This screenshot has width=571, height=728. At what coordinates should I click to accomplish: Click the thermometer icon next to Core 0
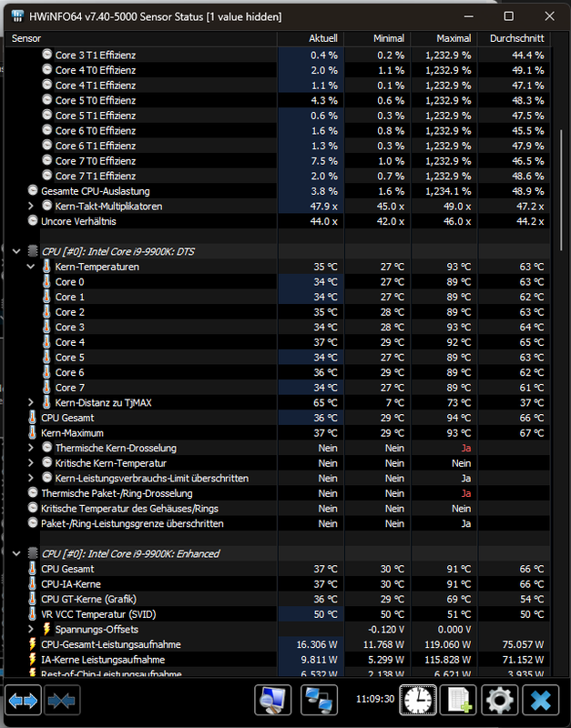coord(46,281)
